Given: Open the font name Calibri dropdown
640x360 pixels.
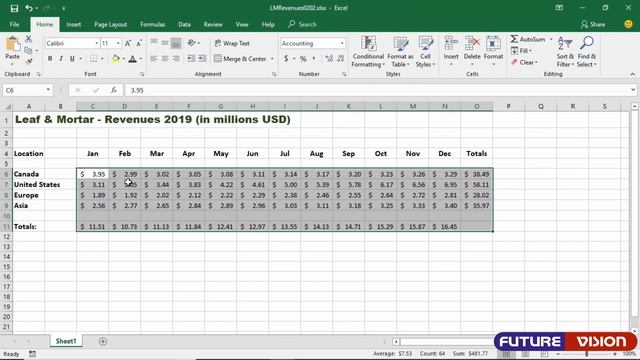Looking at the screenshot, I should coord(97,43).
